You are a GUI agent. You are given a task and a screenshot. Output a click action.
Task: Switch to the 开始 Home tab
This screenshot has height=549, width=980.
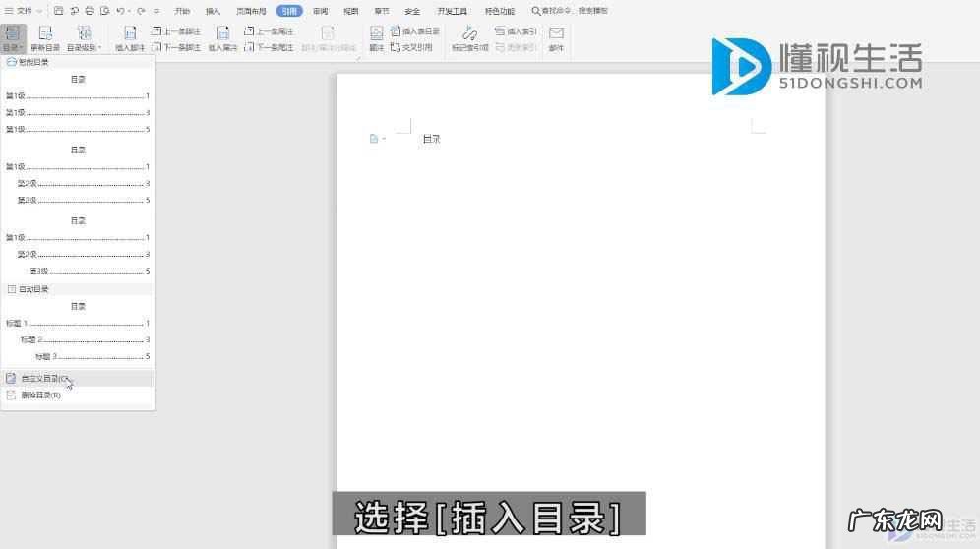pos(182,11)
